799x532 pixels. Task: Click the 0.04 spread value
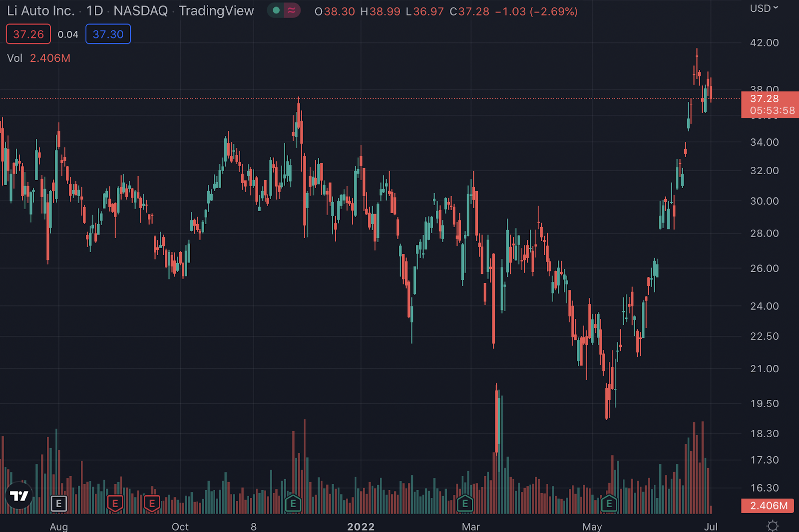click(x=68, y=34)
